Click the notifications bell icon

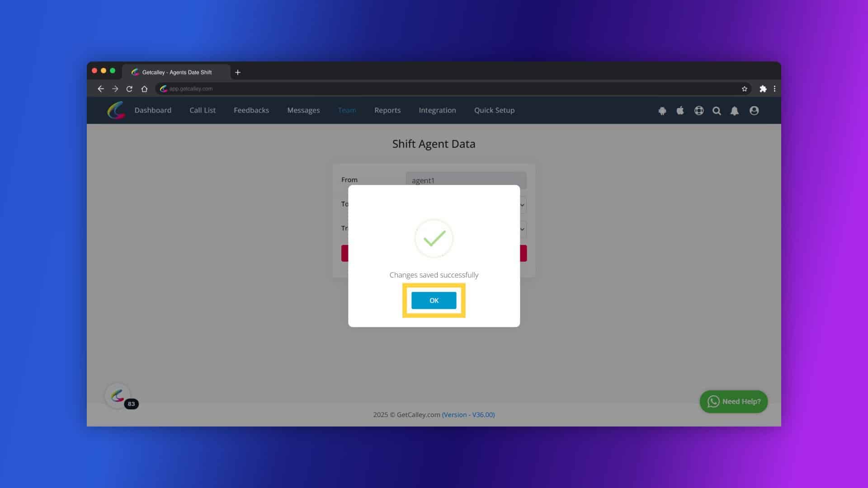click(x=735, y=110)
